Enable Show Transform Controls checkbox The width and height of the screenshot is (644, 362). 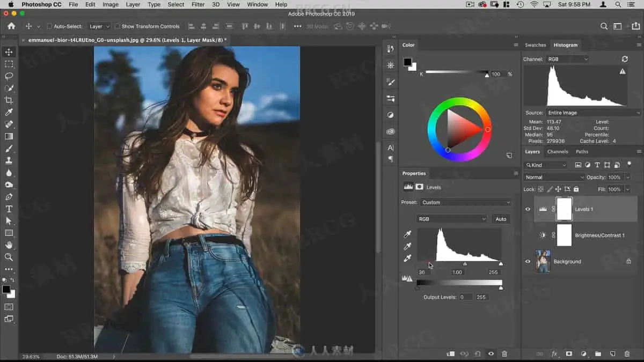click(x=117, y=26)
